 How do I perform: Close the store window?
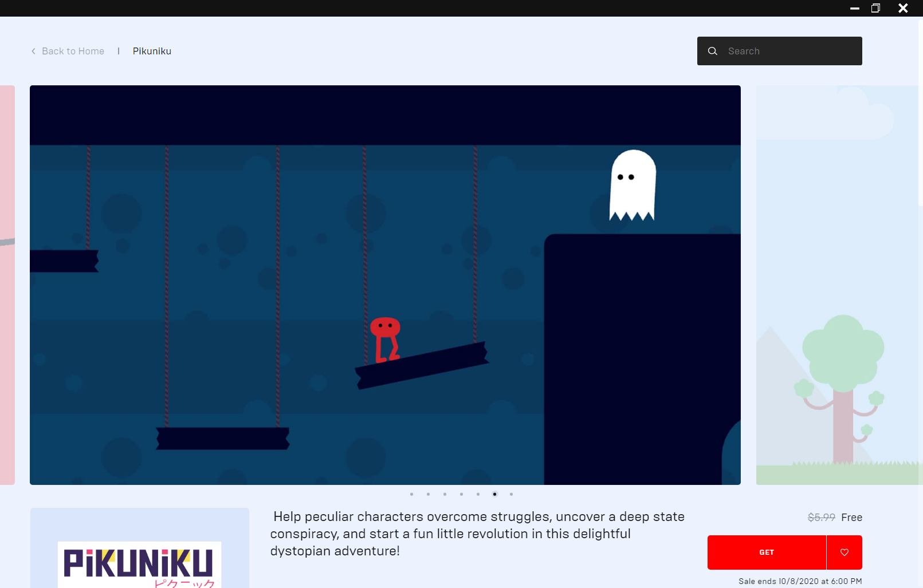point(903,8)
